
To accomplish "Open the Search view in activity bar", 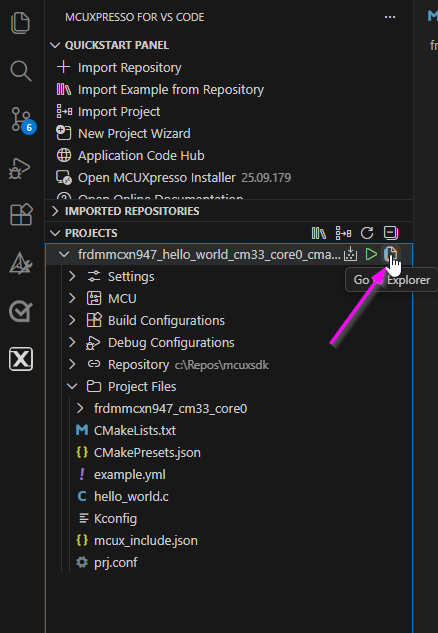I will [x=21, y=71].
